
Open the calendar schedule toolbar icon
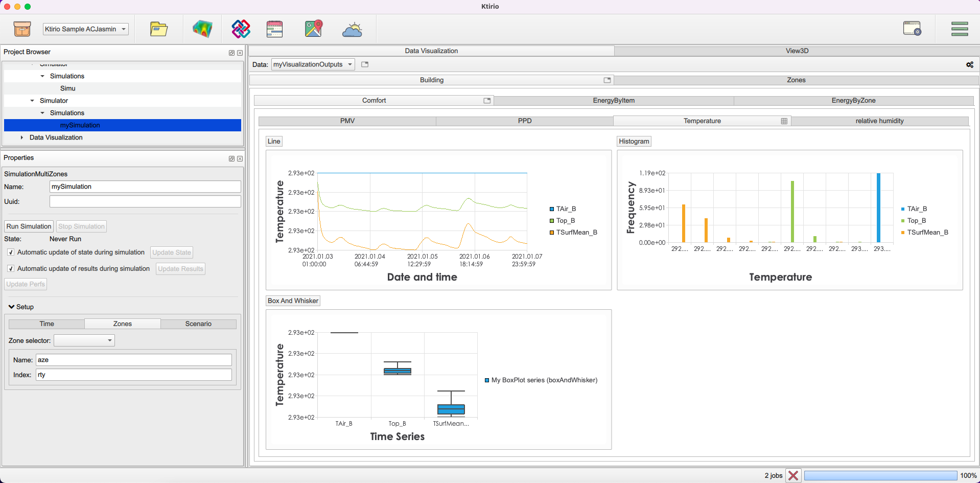[274, 29]
